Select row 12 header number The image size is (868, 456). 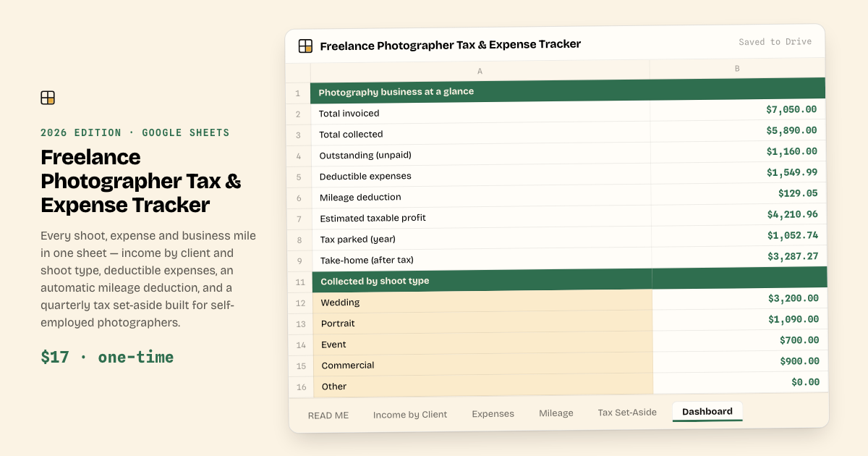click(300, 303)
